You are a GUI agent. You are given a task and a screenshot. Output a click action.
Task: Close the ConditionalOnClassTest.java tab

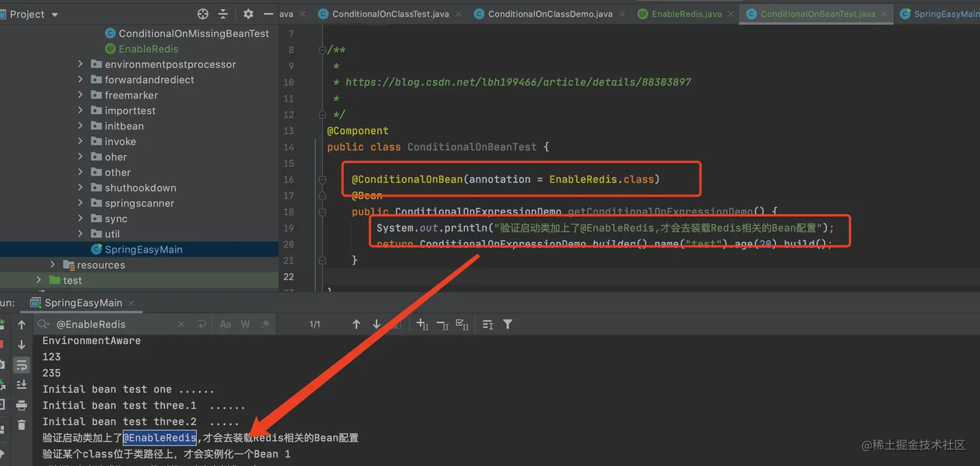click(458, 14)
